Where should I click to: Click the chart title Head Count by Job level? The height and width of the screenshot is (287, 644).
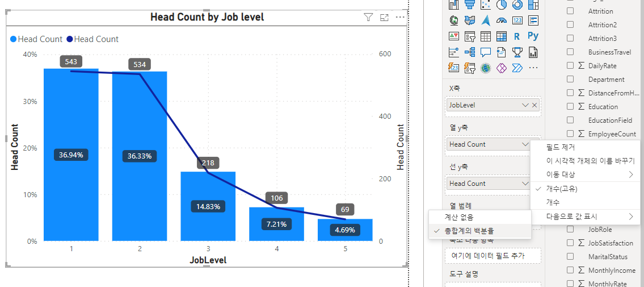207,17
